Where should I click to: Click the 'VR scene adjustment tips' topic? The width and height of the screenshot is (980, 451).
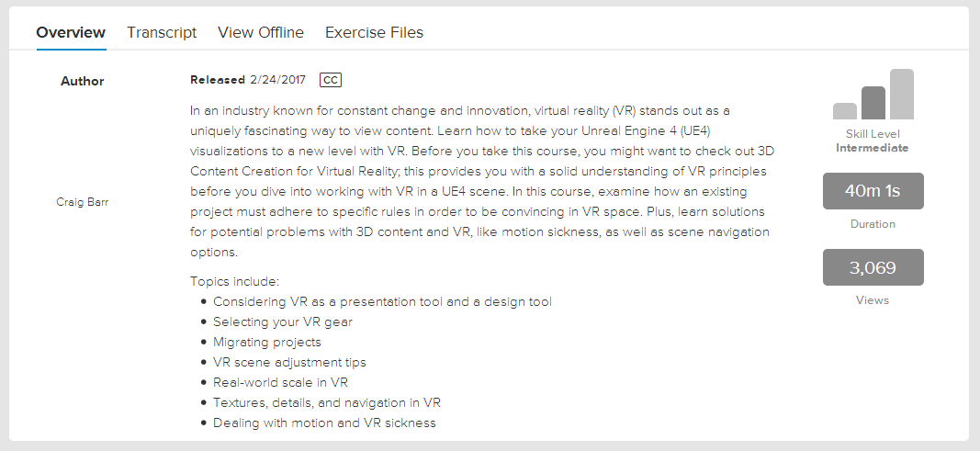pos(289,362)
